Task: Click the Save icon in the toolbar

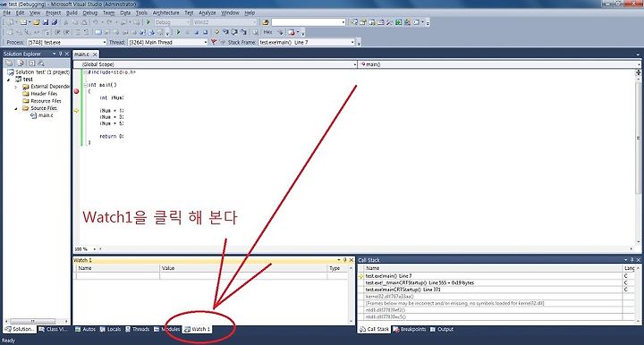Action: (46, 22)
